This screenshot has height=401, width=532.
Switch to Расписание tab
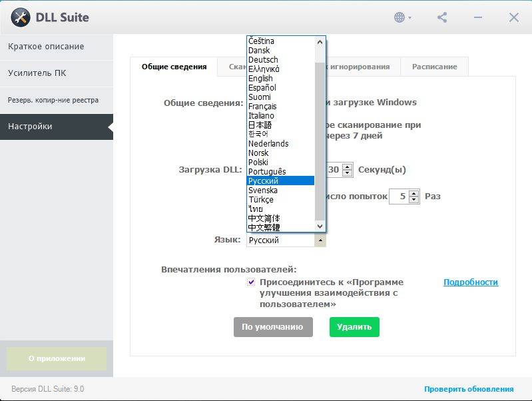pos(434,67)
